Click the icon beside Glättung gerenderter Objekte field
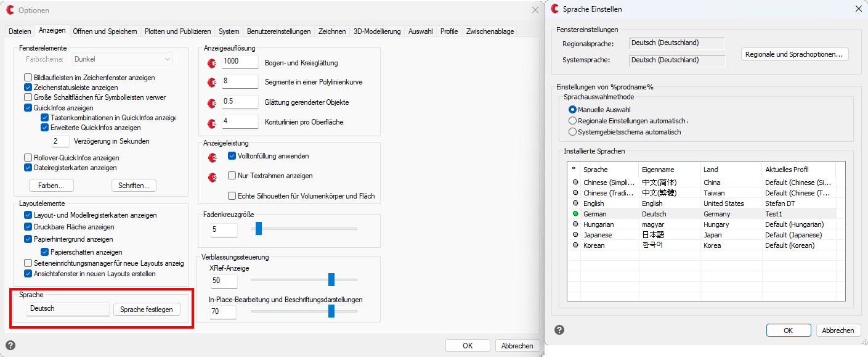This screenshot has height=357, width=868. coord(213,102)
